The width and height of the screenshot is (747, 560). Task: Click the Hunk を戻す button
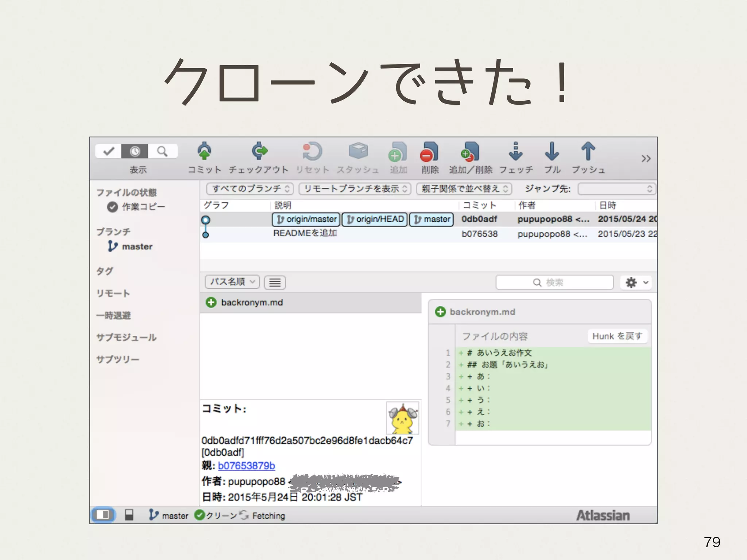[617, 336]
